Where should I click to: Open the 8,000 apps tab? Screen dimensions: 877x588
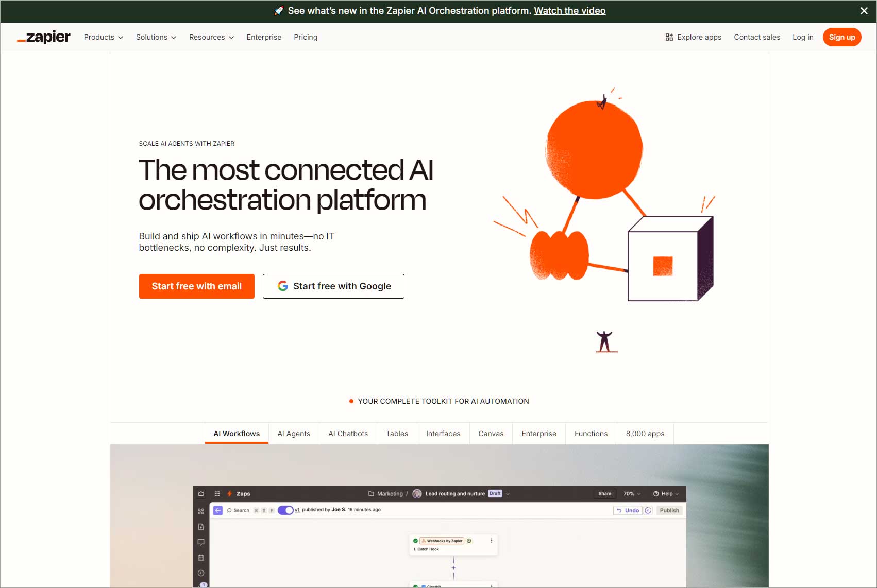tap(645, 434)
